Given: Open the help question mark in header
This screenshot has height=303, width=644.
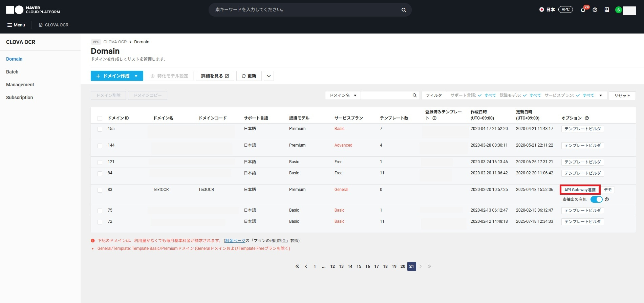Looking at the screenshot, I should pos(595,10).
